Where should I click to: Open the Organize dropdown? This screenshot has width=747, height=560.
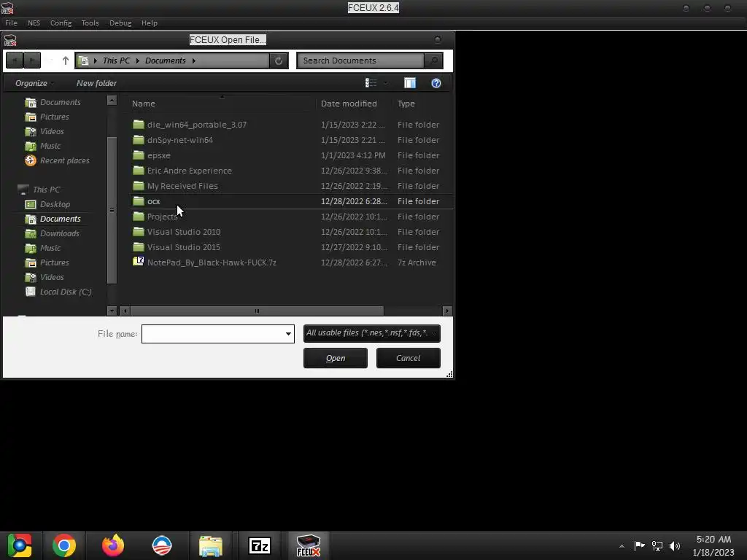(34, 83)
